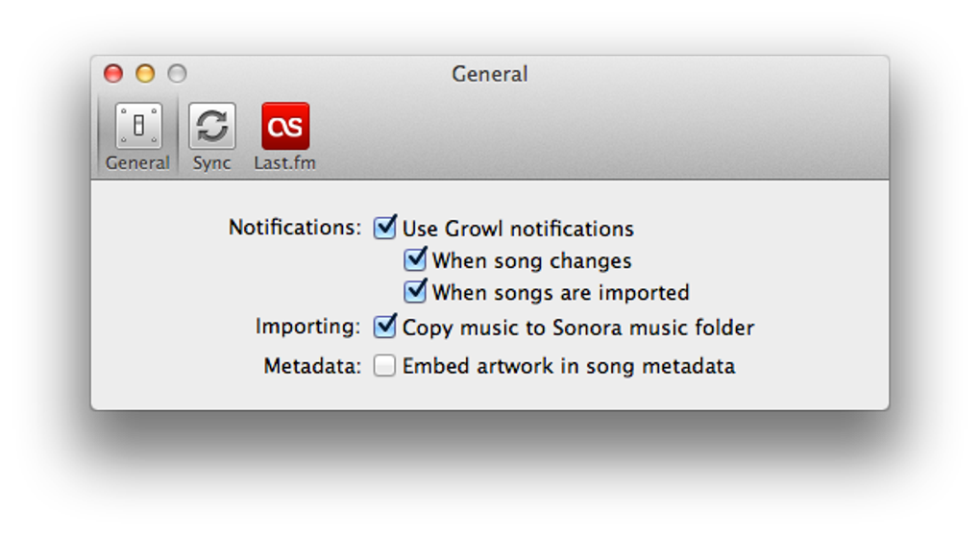980x536 pixels.
Task: Click the 'Use Growl notifications' label text
Action: click(x=518, y=229)
